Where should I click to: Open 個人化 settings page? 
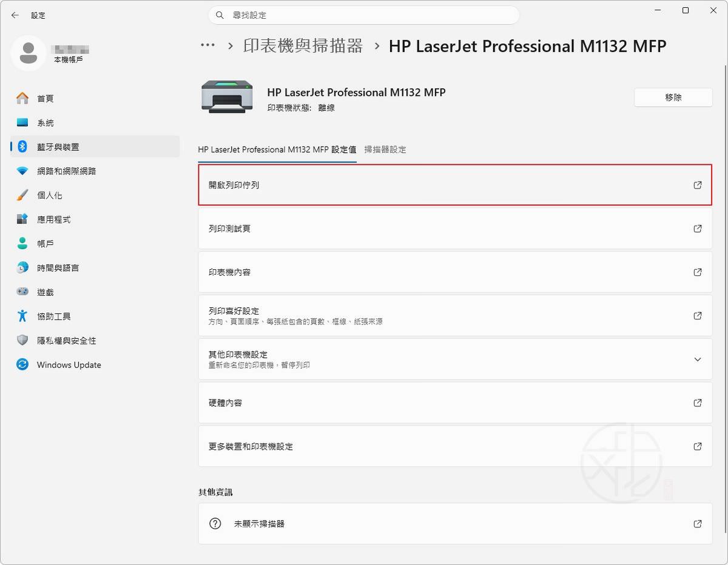pyautogui.click(x=95, y=195)
